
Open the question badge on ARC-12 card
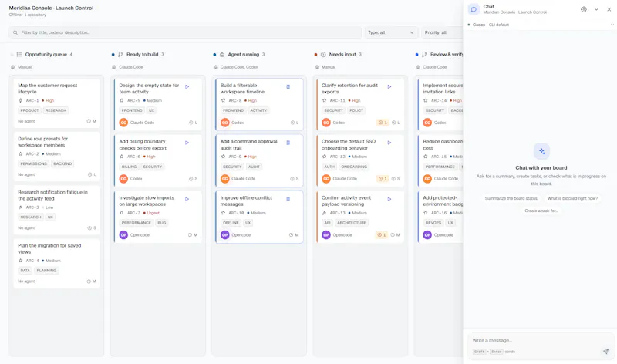[383, 179]
